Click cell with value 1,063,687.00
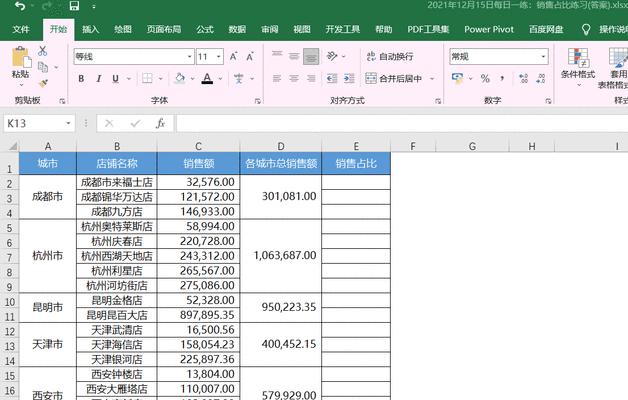628x400 pixels. (281, 255)
